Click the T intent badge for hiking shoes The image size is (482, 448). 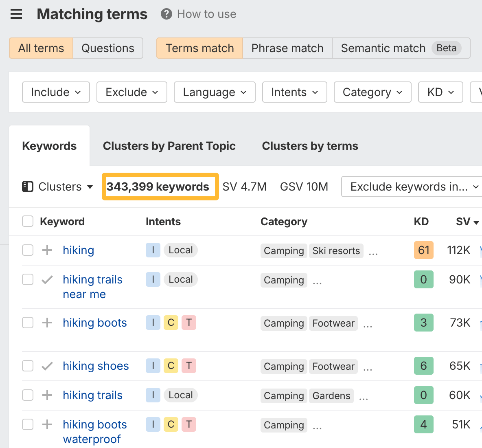(x=189, y=366)
